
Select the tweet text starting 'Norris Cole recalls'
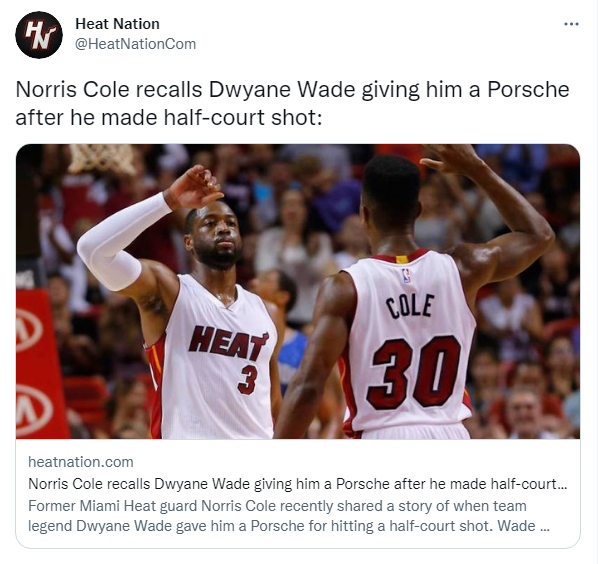pyautogui.click(x=292, y=103)
